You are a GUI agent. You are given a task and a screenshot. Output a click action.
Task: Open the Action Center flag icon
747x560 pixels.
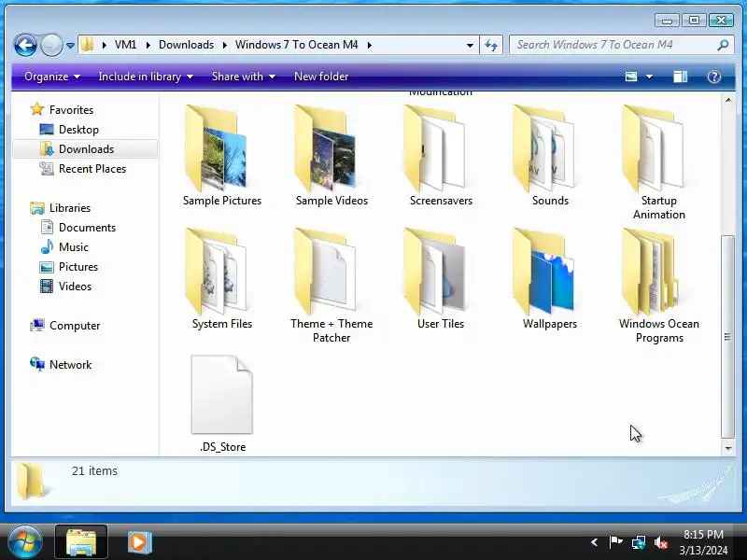coord(615,542)
